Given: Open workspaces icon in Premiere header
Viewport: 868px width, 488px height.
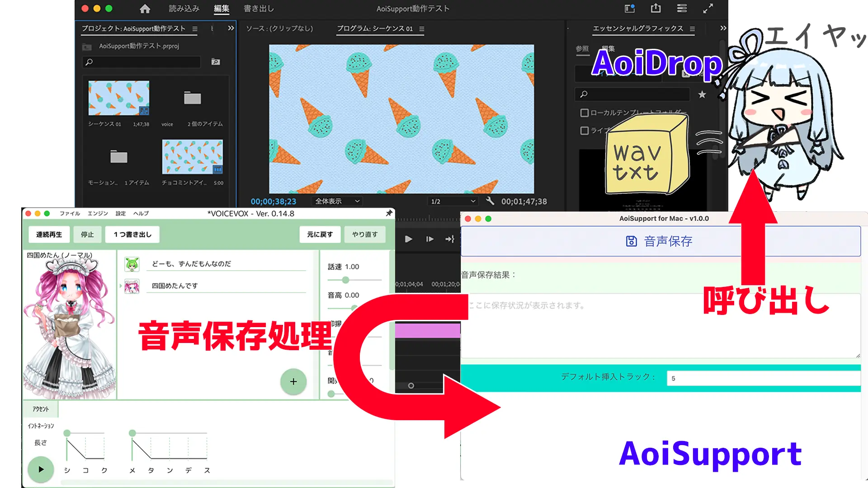Looking at the screenshot, I should (x=629, y=9).
